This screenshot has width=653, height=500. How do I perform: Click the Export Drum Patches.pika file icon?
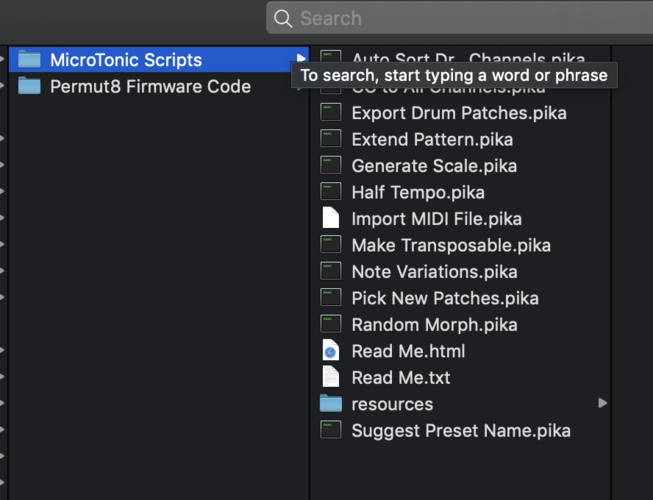[x=331, y=112]
